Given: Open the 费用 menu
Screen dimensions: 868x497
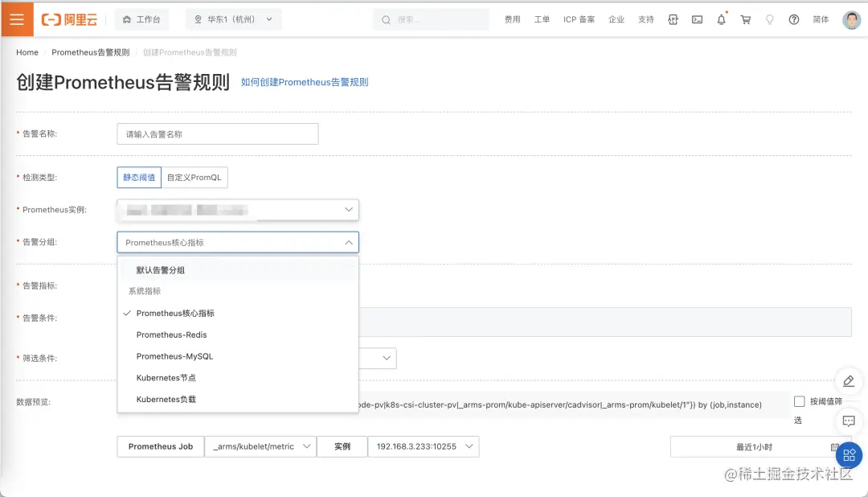Looking at the screenshot, I should pos(512,19).
